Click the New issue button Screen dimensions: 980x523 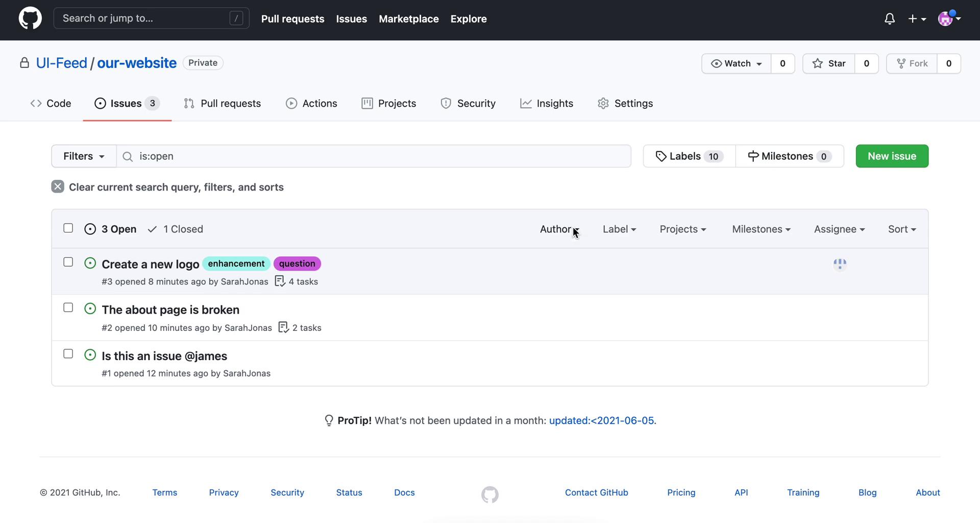click(x=892, y=156)
